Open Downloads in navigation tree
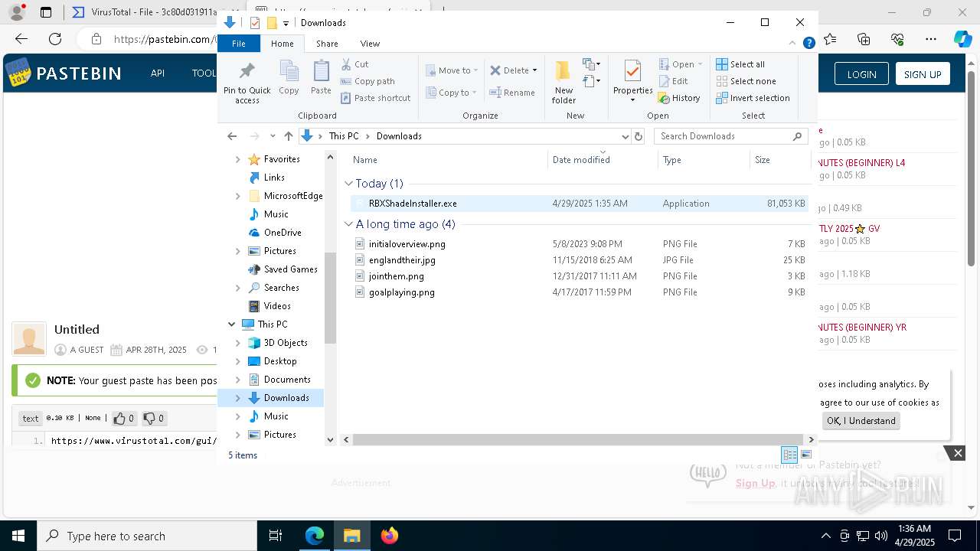Screen dimensions: 980x551 tap(286, 398)
